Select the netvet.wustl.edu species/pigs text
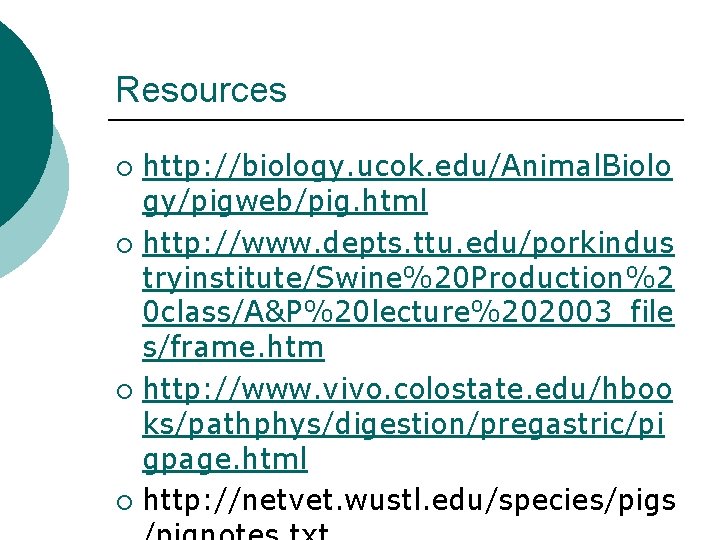The image size is (720, 540). [x=409, y=501]
